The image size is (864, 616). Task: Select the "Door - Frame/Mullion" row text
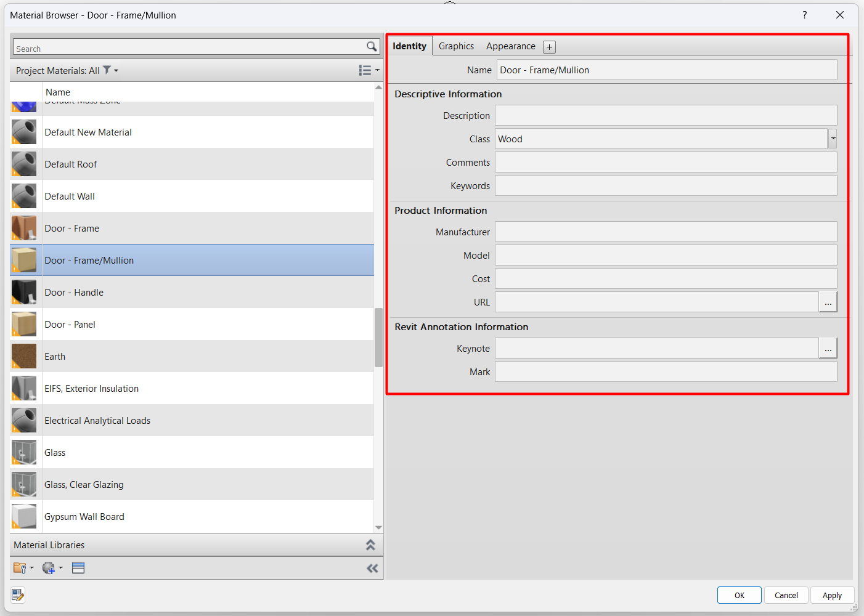point(89,260)
